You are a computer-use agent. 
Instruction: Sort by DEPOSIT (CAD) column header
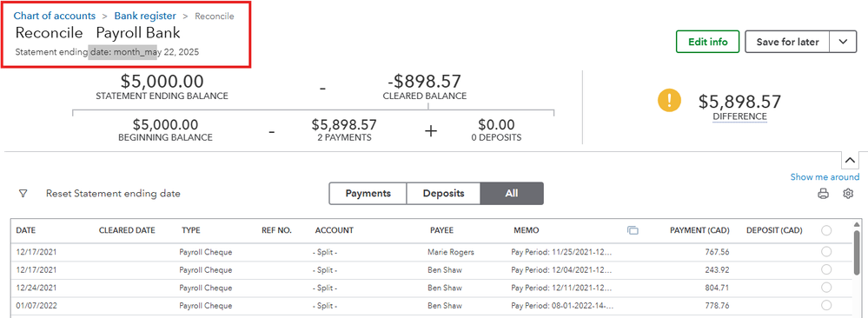774,230
